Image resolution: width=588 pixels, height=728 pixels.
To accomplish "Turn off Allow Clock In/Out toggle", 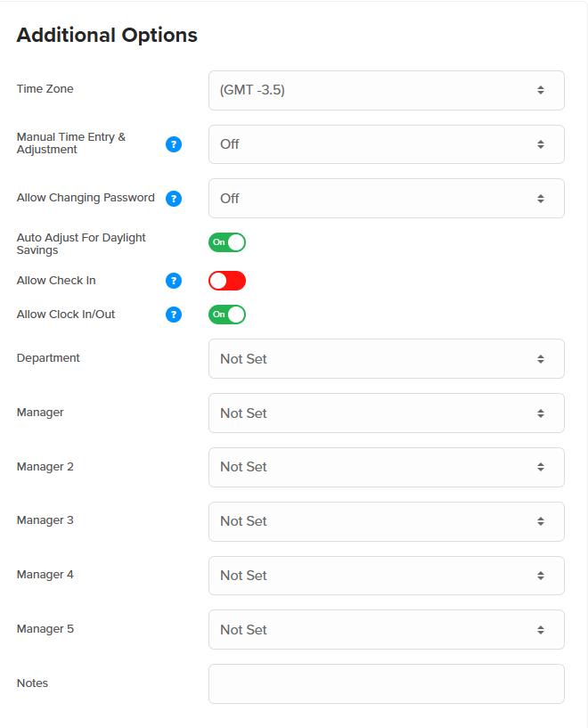I will [x=227, y=315].
